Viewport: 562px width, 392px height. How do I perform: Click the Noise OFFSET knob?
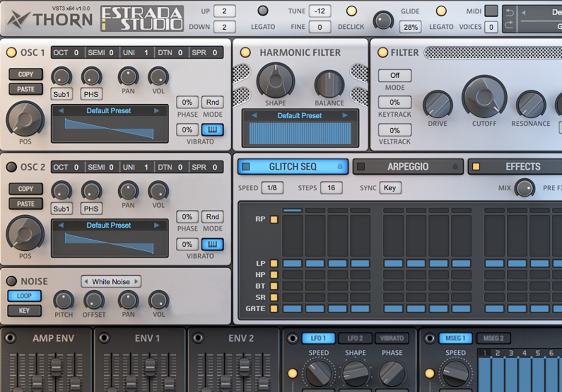point(94,300)
